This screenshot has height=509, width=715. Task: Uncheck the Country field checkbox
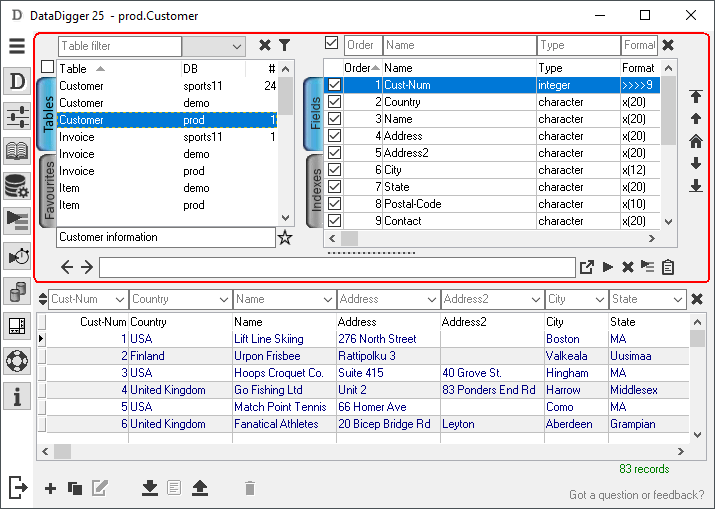point(334,102)
